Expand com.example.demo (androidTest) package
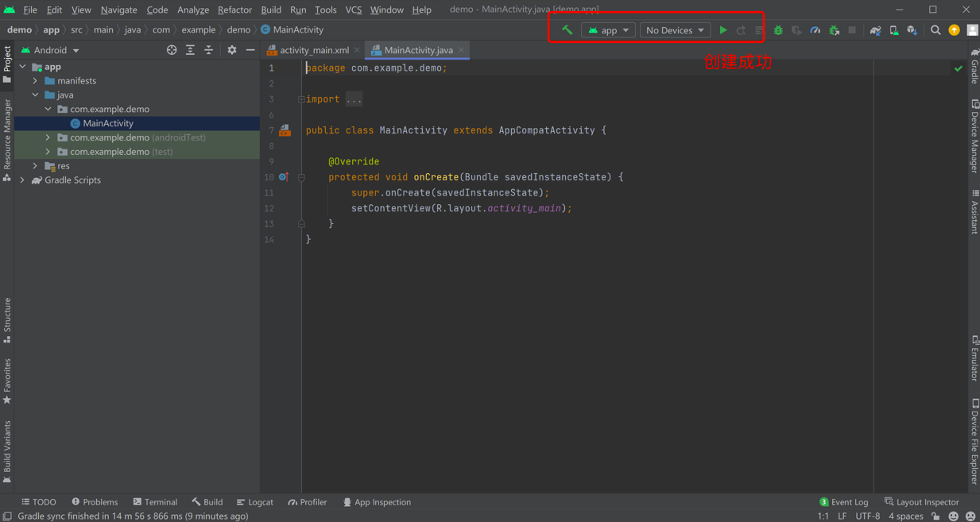 (x=48, y=137)
